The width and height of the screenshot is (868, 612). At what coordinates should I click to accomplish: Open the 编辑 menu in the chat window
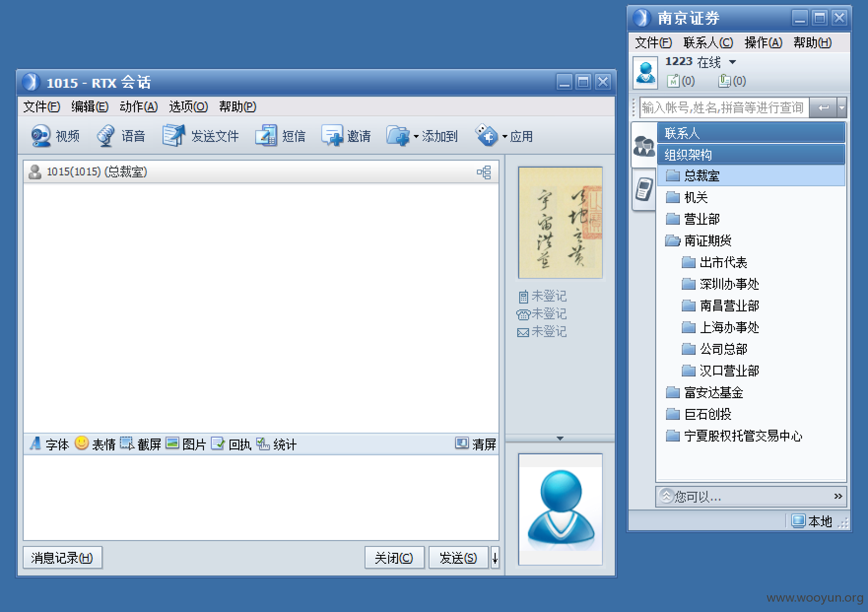tap(90, 106)
